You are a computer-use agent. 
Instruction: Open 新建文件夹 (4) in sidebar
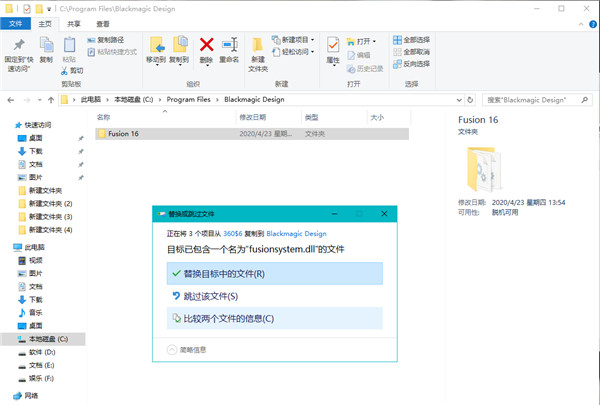50,230
